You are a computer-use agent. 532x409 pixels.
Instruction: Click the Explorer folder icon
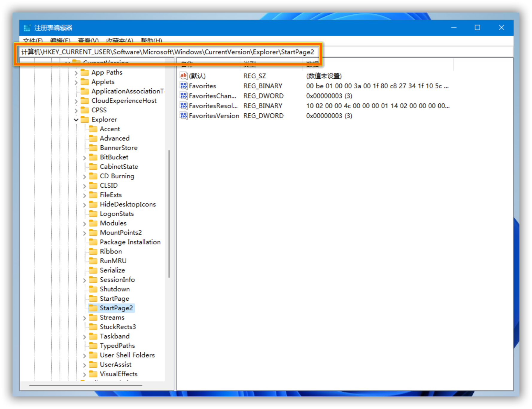tap(85, 119)
